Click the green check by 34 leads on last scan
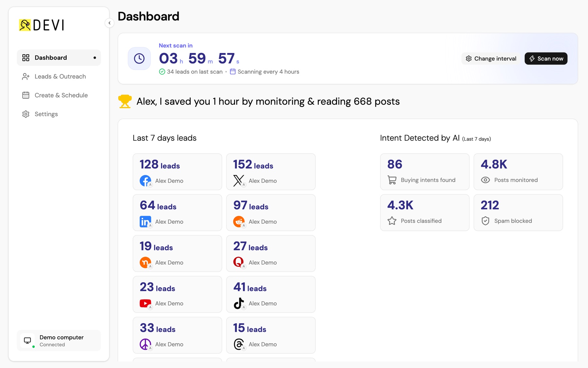This screenshot has height=368, width=588. click(x=162, y=72)
